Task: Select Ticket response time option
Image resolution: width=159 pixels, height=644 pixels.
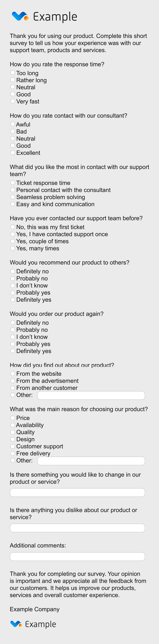Action: 13,183
